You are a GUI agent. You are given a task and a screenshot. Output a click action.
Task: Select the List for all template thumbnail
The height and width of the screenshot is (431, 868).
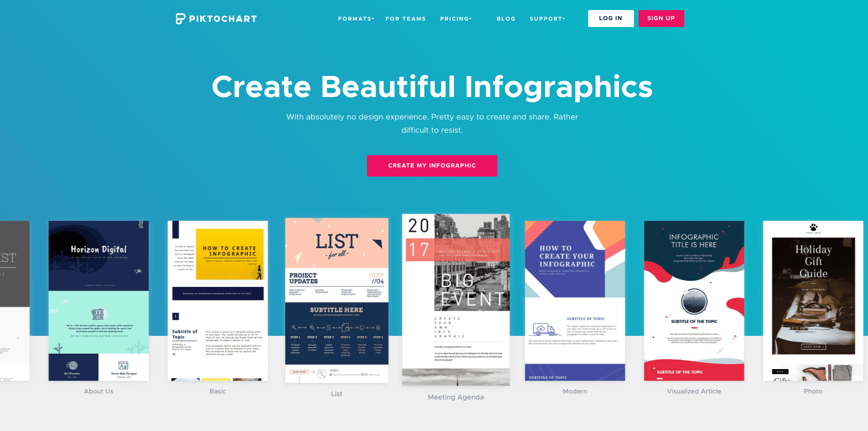click(x=337, y=300)
